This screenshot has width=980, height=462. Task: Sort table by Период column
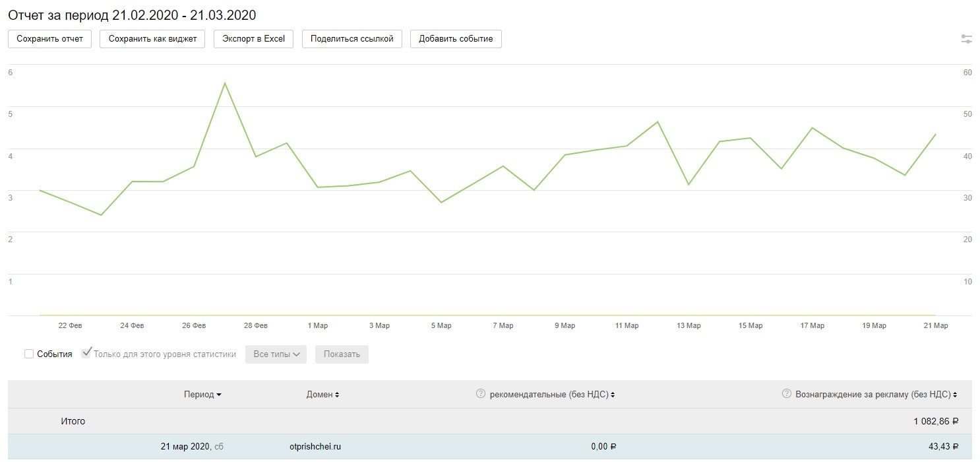tap(202, 395)
